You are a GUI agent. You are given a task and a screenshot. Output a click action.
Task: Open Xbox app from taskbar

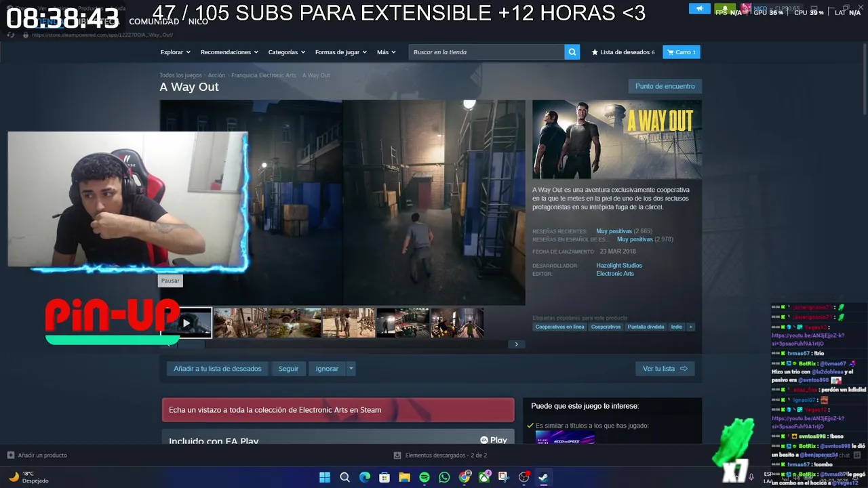pyautogui.click(x=484, y=477)
